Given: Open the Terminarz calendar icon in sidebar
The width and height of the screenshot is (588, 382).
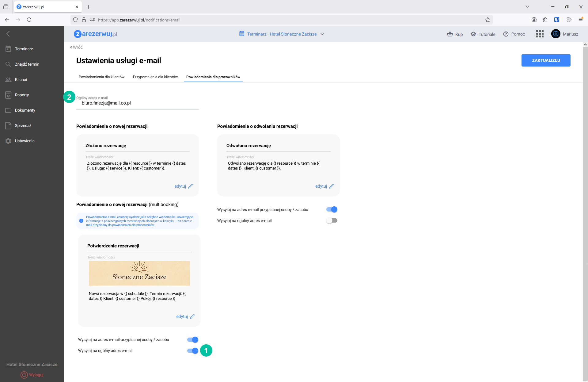Looking at the screenshot, I should 8,49.
